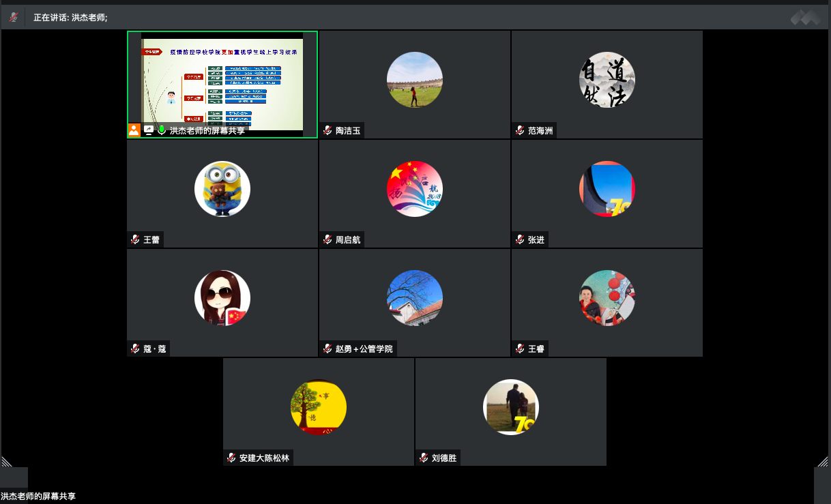Click the muted mic icon beside 范海洲
The image size is (831, 504).
521,130
